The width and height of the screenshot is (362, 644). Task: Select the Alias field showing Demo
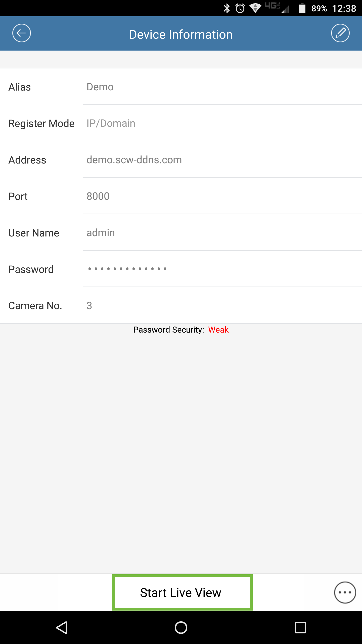coord(222,87)
